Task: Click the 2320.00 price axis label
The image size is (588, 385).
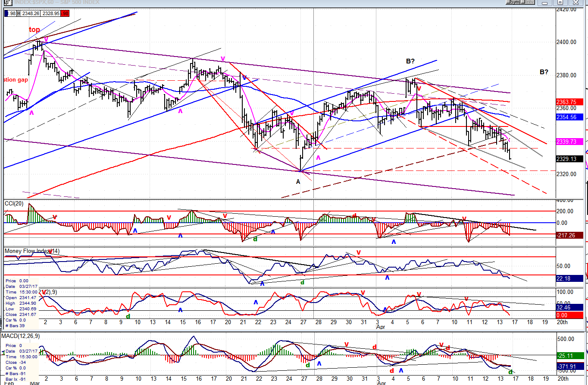Action: tap(566, 174)
